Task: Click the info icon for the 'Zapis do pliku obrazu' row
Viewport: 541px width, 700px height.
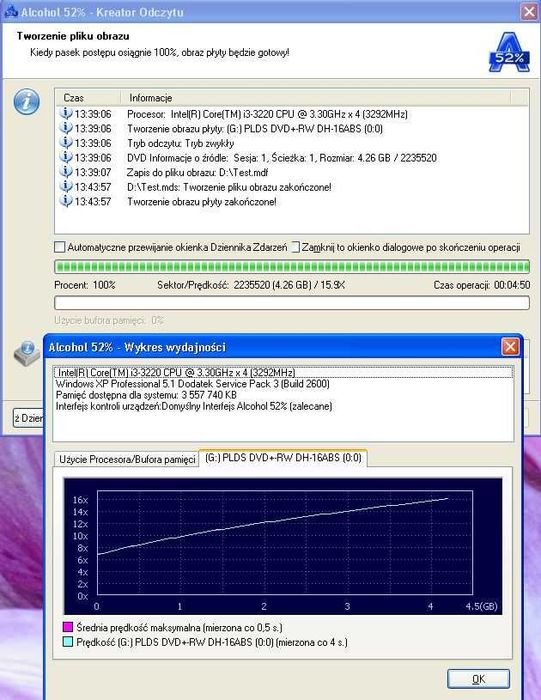Action: (x=66, y=172)
